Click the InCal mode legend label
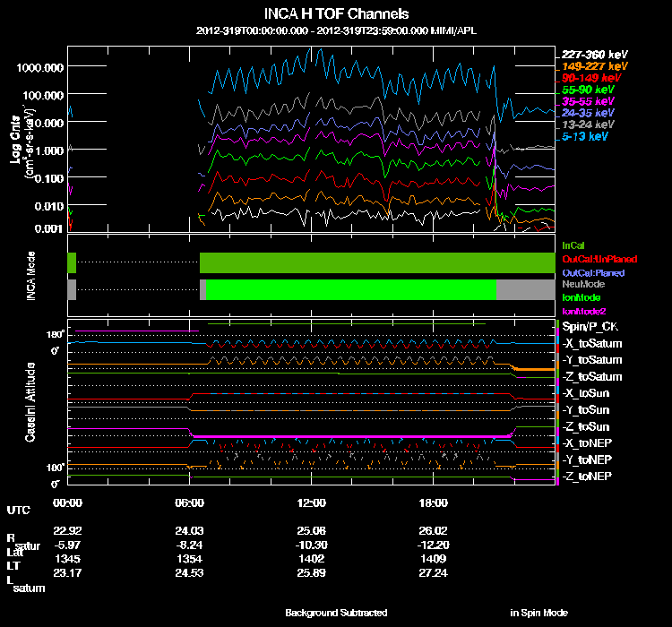672x627 pixels. [x=573, y=245]
